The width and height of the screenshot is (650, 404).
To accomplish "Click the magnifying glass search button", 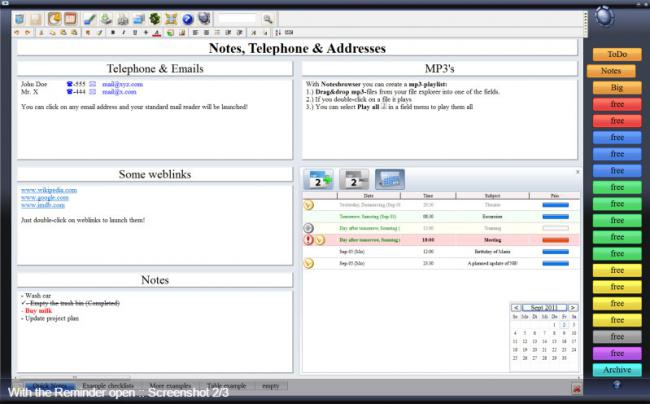I will click(268, 19).
